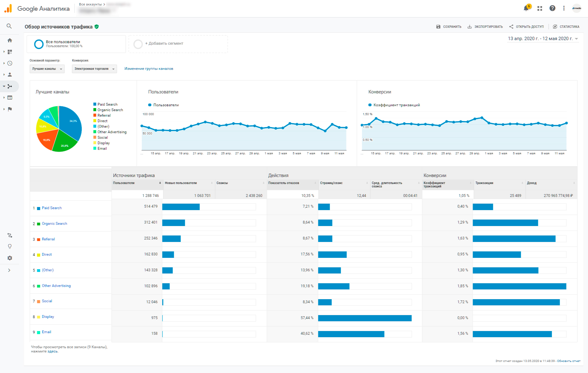The width and height of the screenshot is (588, 373).
Task: Click Добавить сегмент add segment box
Action: (x=178, y=44)
